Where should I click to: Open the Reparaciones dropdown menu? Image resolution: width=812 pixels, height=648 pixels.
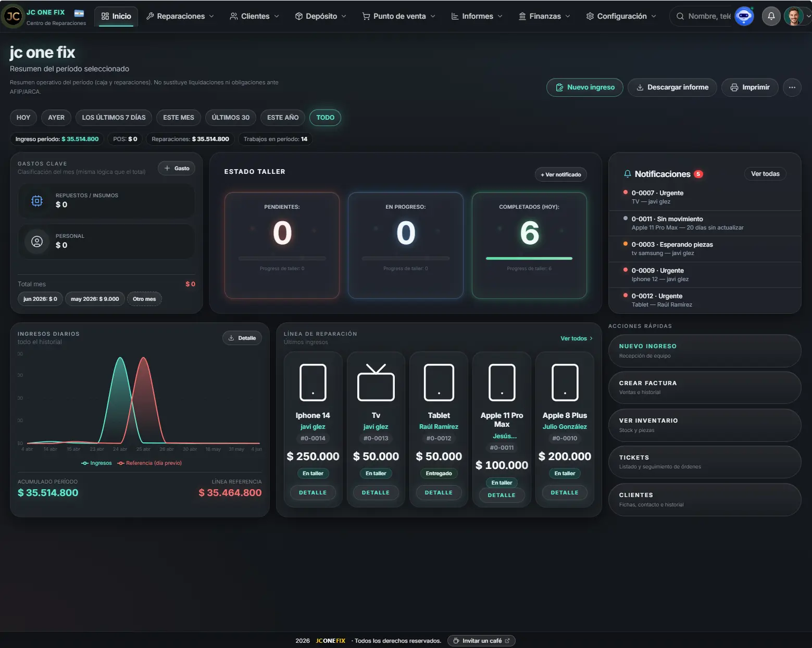(180, 16)
